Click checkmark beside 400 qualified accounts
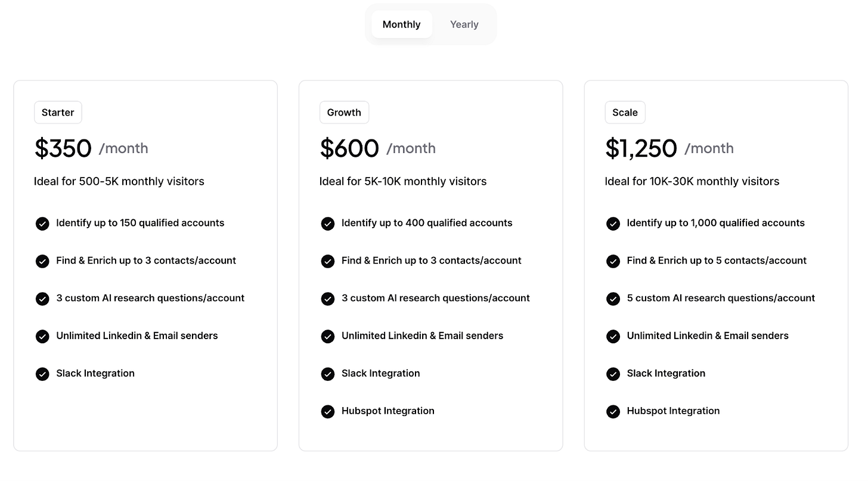The height and width of the screenshot is (481, 868). tap(328, 224)
